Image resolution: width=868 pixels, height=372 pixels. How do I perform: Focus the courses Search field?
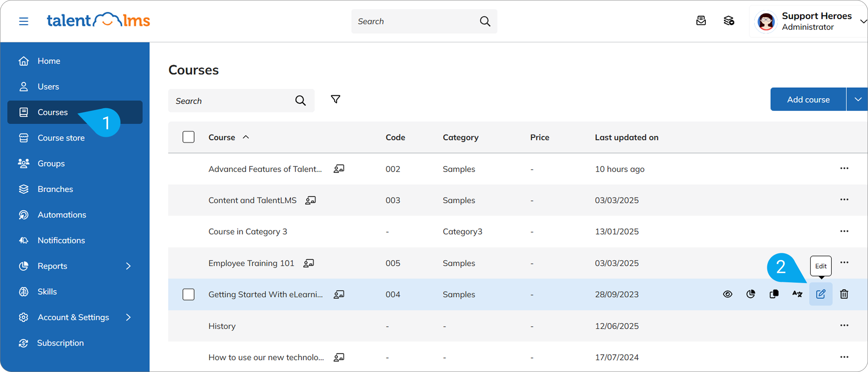(x=241, y=101)
